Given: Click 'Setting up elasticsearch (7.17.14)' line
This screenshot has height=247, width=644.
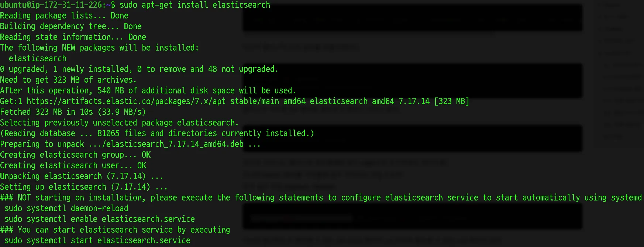Looking at the screenshot, I should [x=84, y=187].
